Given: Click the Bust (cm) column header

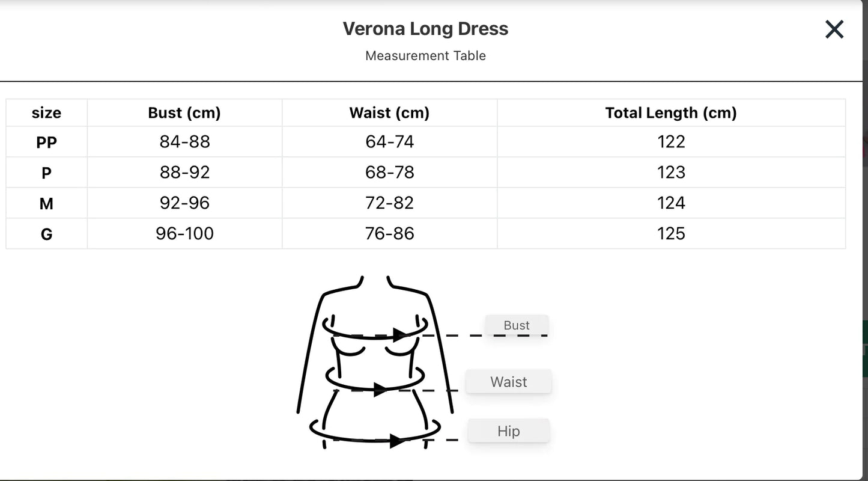Looking at the screenshot, I should 184,112.
